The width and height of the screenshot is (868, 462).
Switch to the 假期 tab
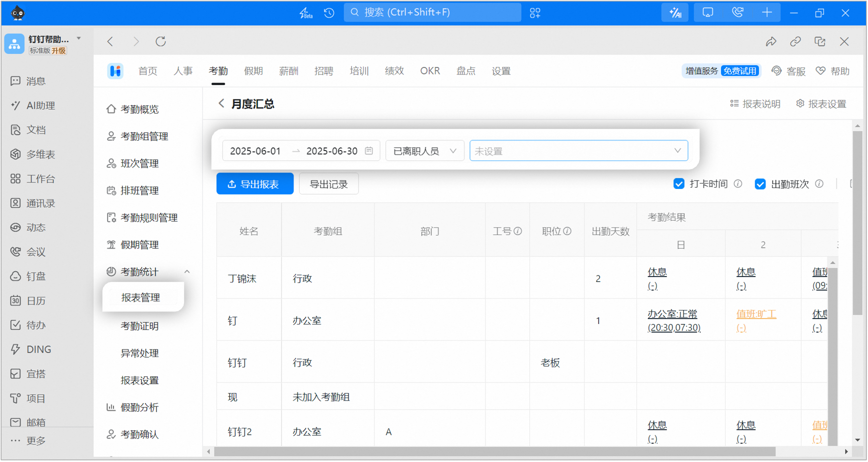pyautogui.click(x=253, y=71)
